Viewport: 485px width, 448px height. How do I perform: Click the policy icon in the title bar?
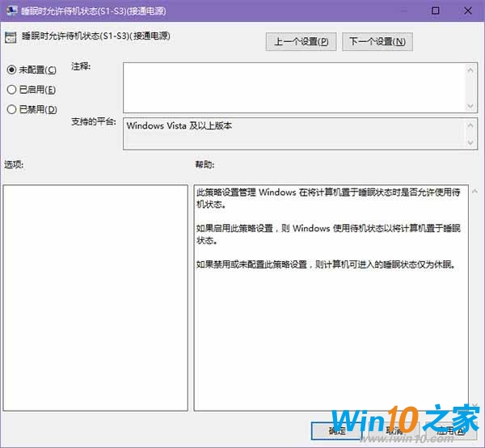point(11,11)
